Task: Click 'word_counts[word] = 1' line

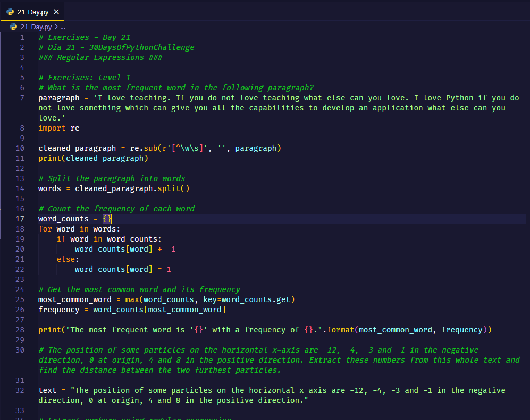Action: (x=123, y=269)
